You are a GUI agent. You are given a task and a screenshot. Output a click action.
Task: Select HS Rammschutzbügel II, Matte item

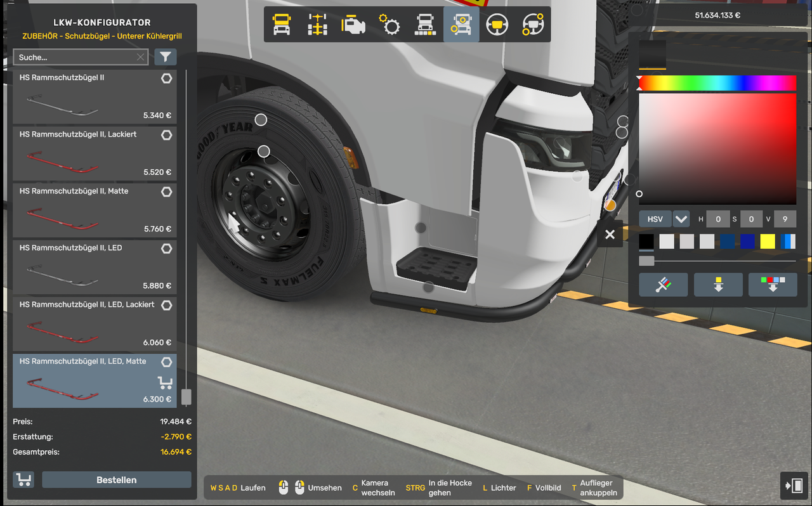95,211
